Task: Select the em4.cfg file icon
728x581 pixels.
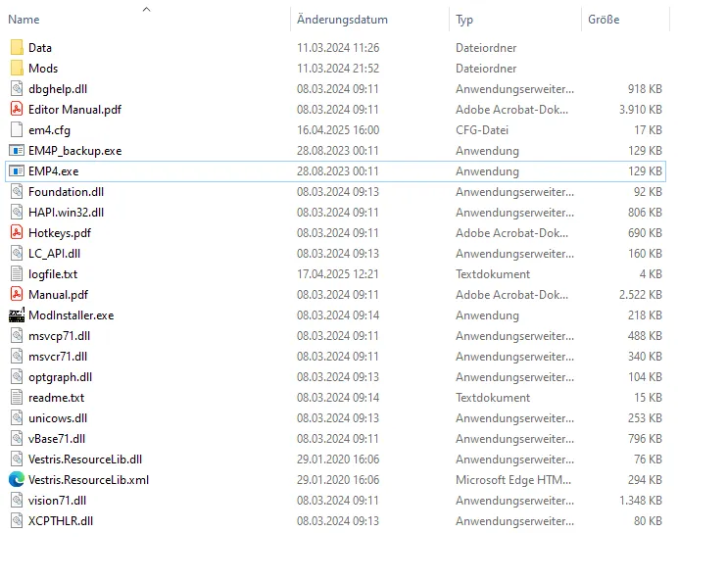Action: coord(17,130)
